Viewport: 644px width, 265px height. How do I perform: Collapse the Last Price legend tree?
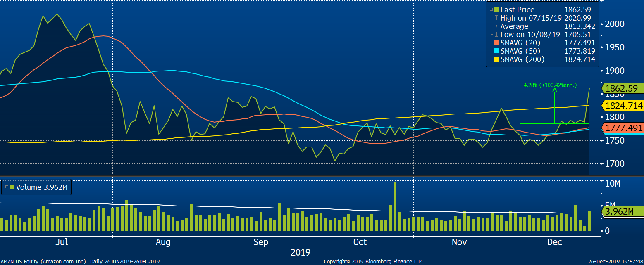[491, 9]
